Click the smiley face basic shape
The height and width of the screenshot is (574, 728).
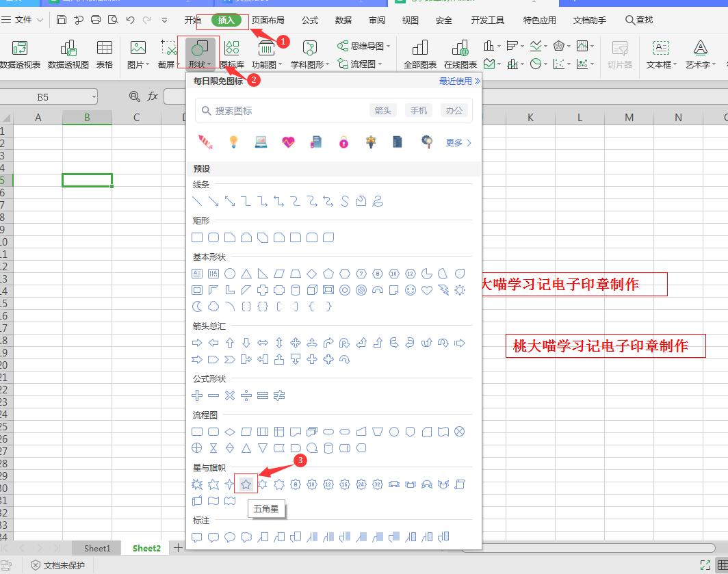(x=411, y=290)
